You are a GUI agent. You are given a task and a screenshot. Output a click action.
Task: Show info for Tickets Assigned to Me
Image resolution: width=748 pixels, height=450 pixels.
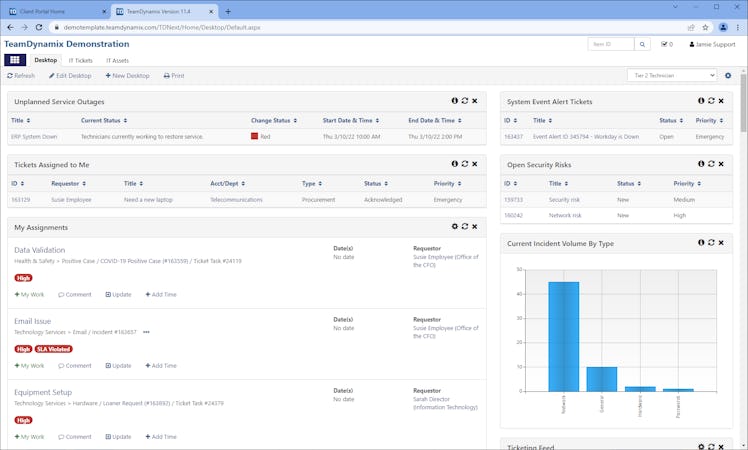pyautogui.click(x=455, y=164)
